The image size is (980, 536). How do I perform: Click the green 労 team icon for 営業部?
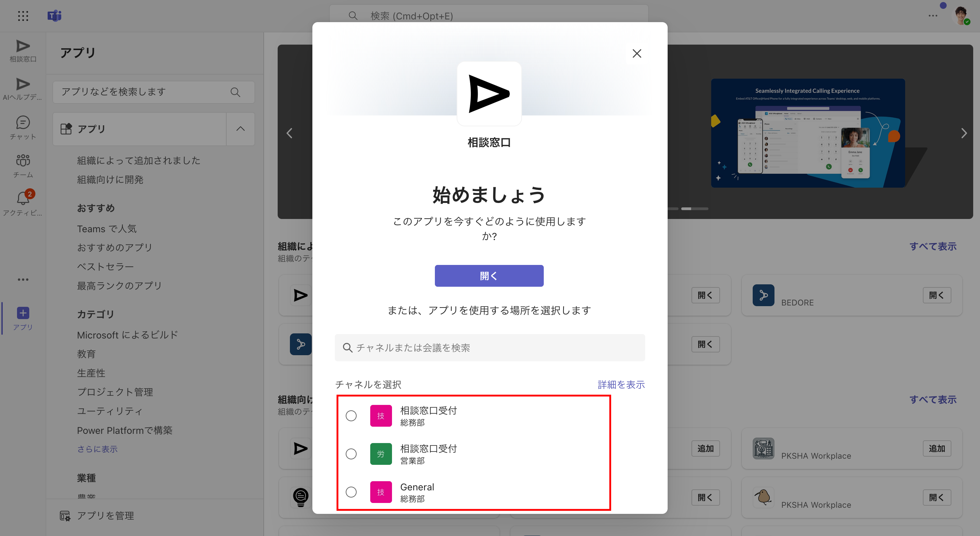381,454
